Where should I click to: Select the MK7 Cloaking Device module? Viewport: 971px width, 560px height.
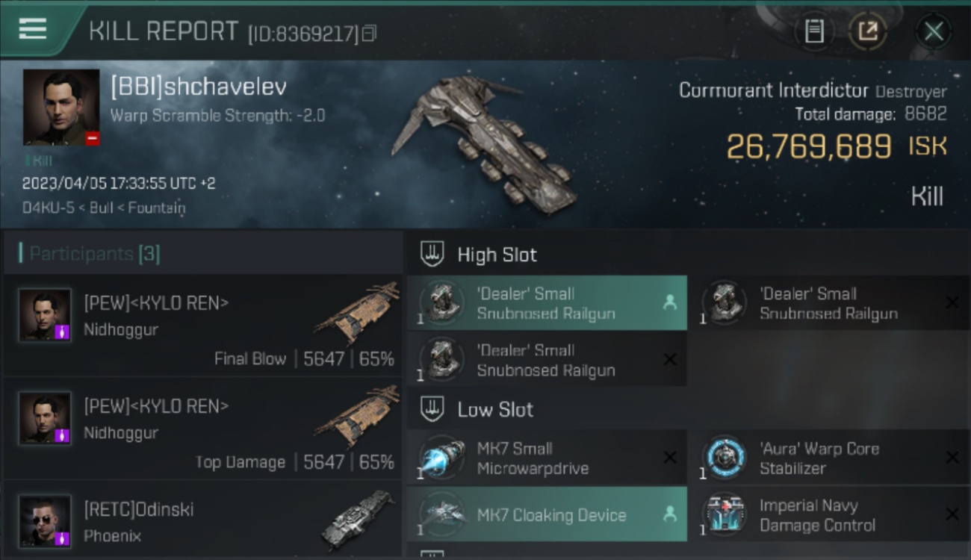click(x=547, y=514)
